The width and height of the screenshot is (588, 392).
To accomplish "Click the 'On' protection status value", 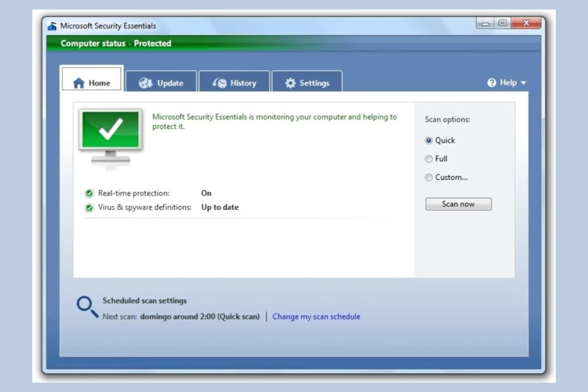I will [x=206, y=193].
